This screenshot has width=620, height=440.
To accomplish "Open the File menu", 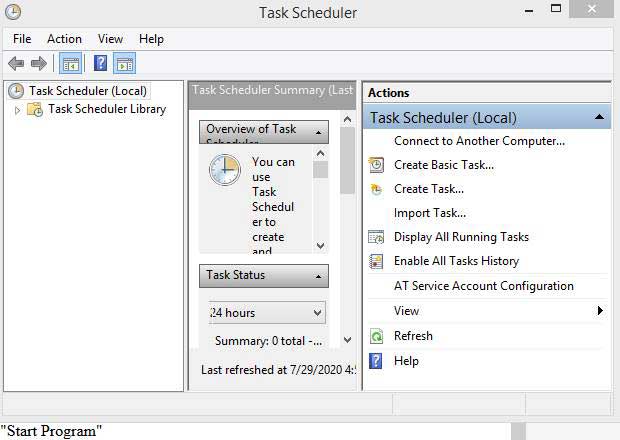I will [x=22, y=39].
